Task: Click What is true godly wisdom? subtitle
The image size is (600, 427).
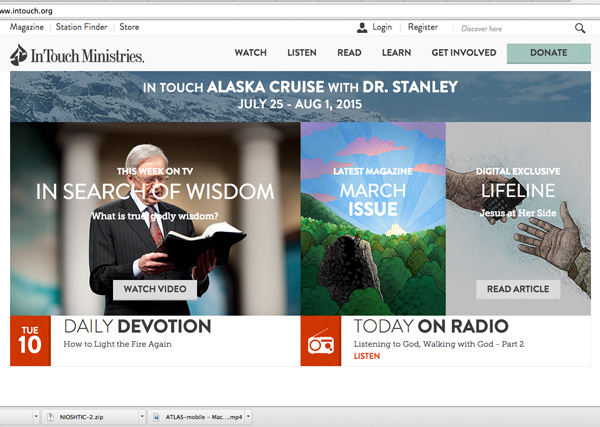Action: pos(155,216)
